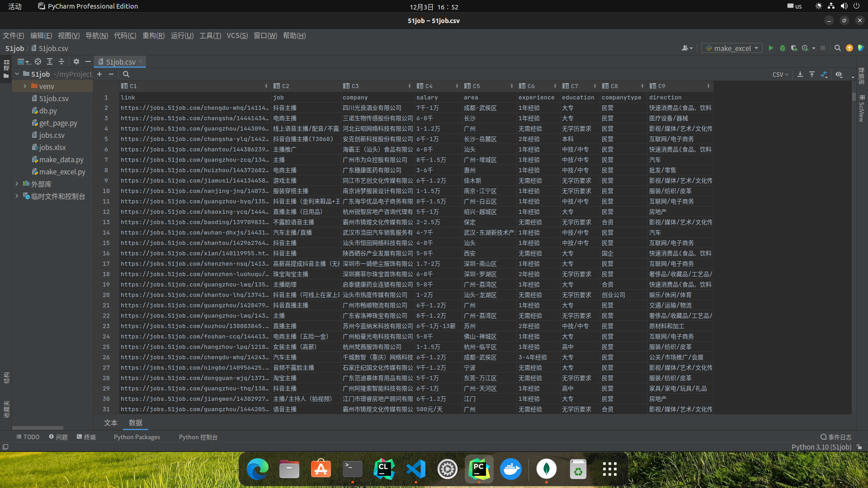Locate the opened file in the project tree
Image resolution: width=868 pixels, height=488 pixels.
point(38,61)
